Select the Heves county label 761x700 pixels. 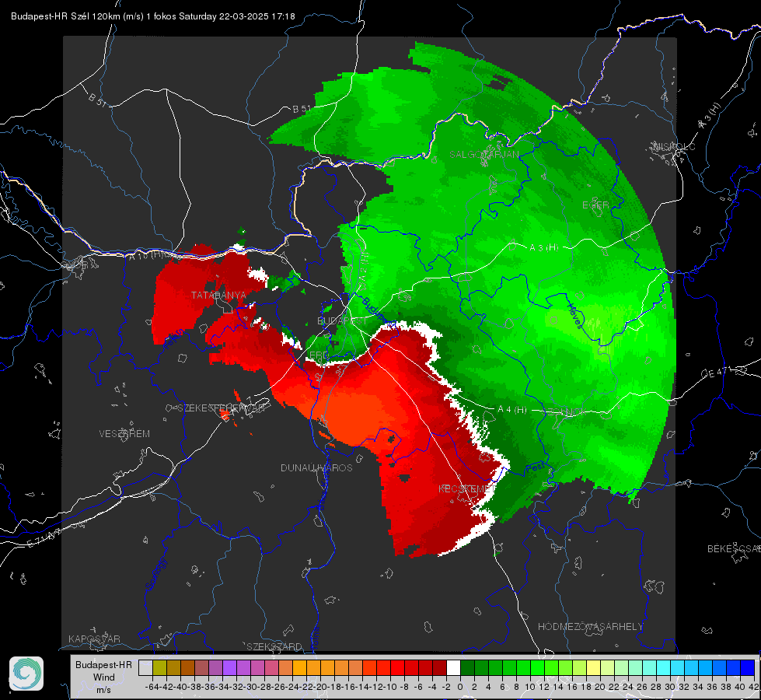pos(574,317)
